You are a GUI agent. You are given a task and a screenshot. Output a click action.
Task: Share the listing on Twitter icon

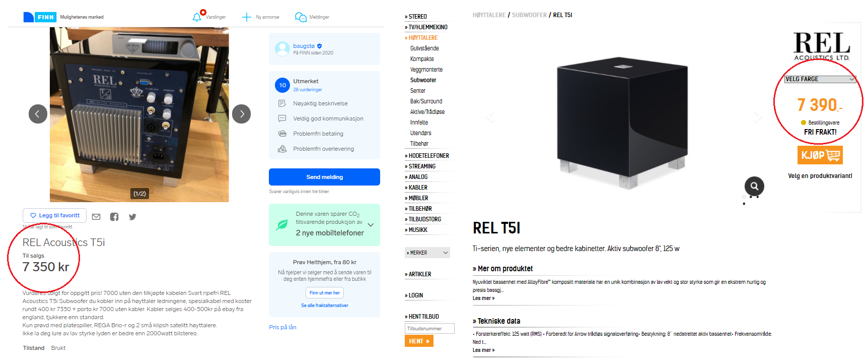[x=132, y=217]
